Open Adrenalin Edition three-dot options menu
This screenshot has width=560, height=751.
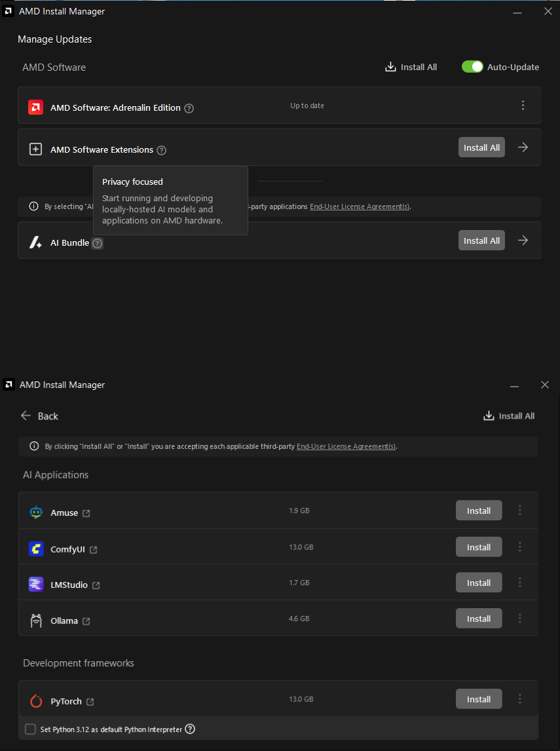523,105
